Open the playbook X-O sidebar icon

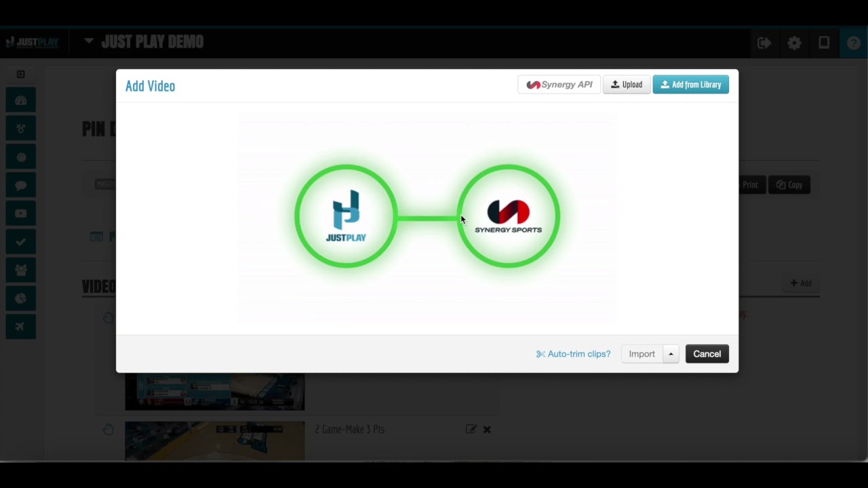pos(21,129)
